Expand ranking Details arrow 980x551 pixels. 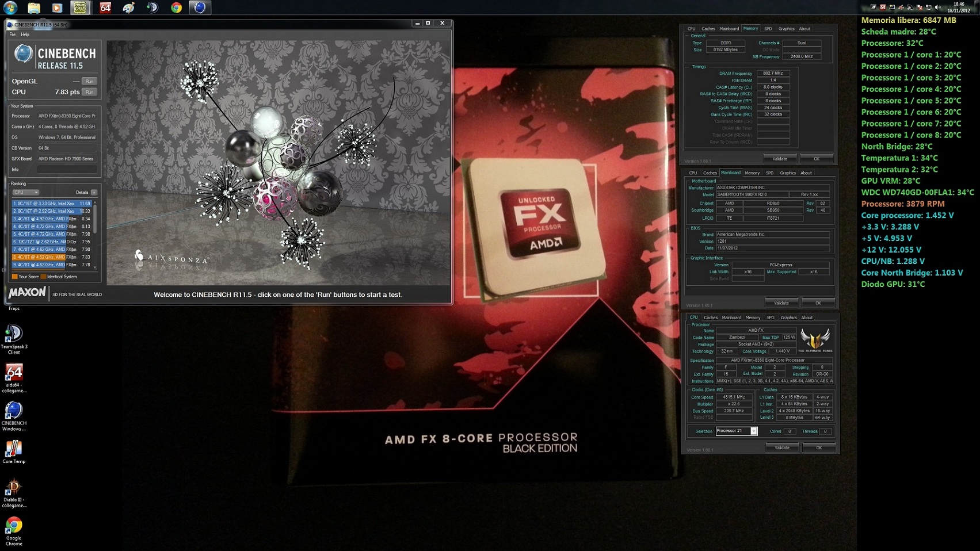94,192
